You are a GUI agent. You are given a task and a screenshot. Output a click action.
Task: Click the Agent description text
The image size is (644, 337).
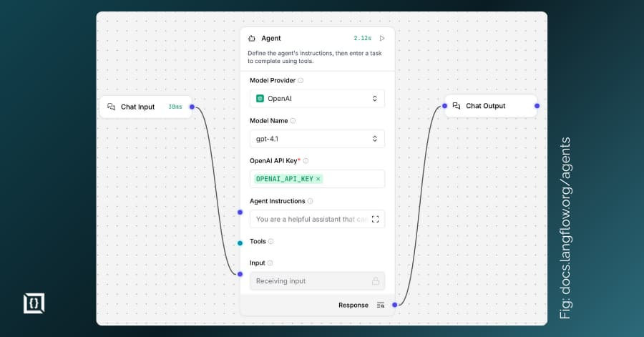pos(315,57)
